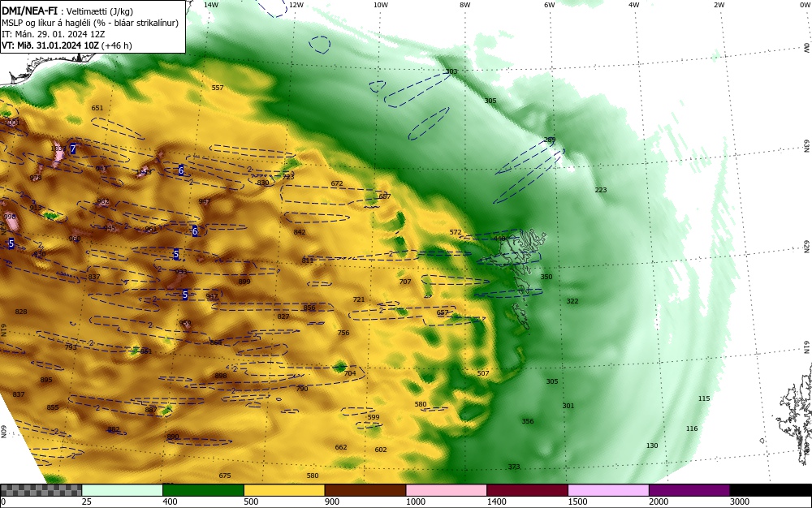Click the '373' map value
The width and height of the screenshot is (812, 508).
[x=514, y=467]
